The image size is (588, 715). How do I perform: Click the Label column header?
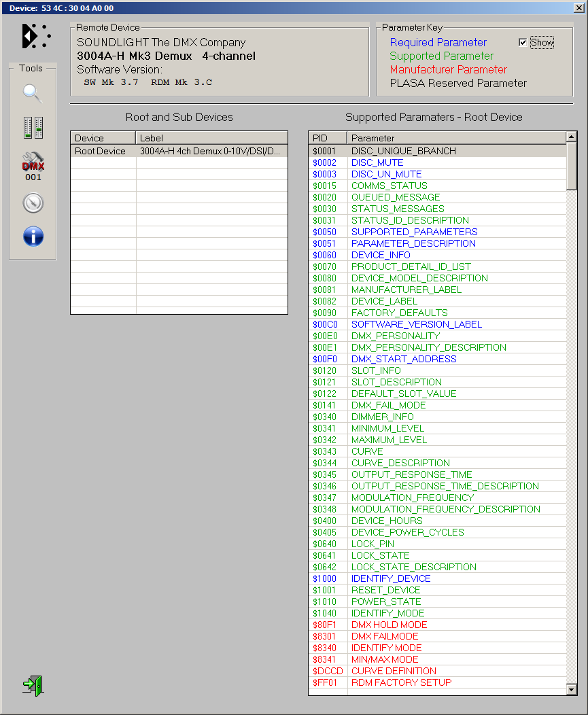click(x=211, y=138)
